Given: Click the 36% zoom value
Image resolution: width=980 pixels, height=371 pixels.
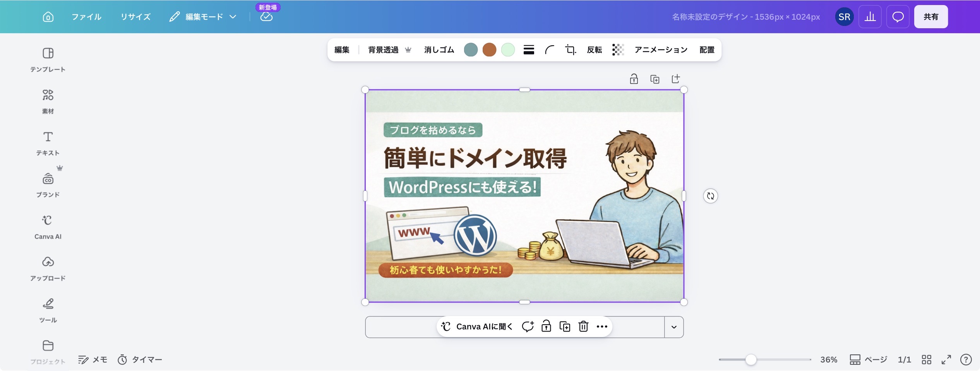Looking at the screenshot, I should (829, 359).
